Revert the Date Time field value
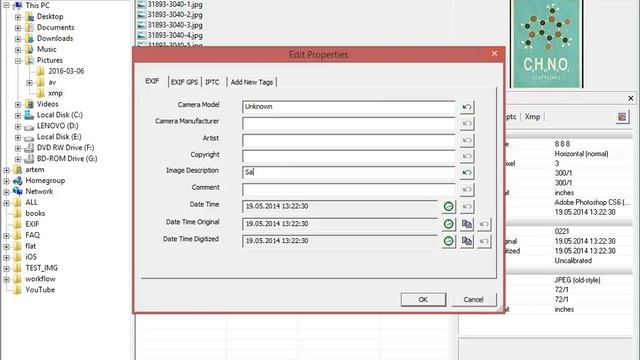Screen dimensions: 640x360 [467, 206]
